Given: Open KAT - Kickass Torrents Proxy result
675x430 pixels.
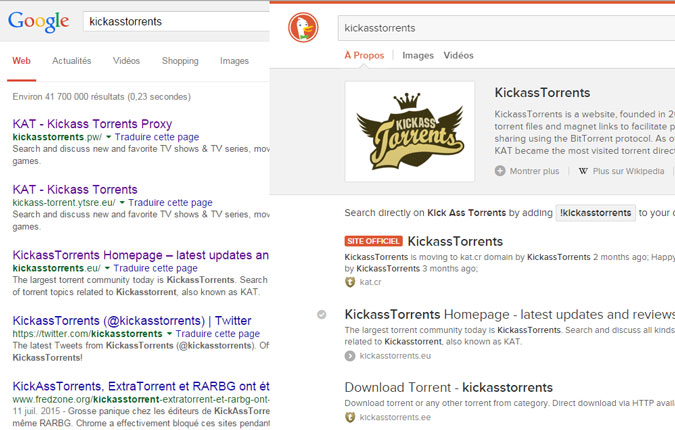Looking at the screenshot, I should coord(92,124).
